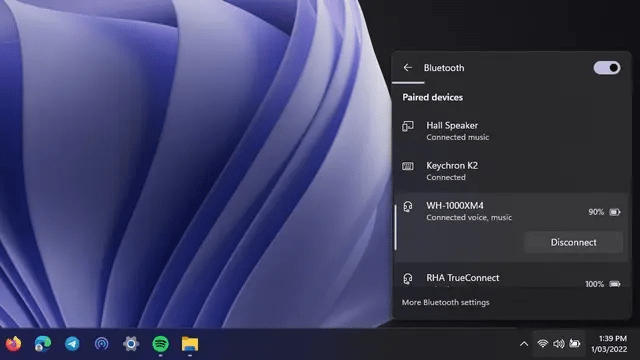Click the Hall Speaker device icon

(x=408, y=126)
